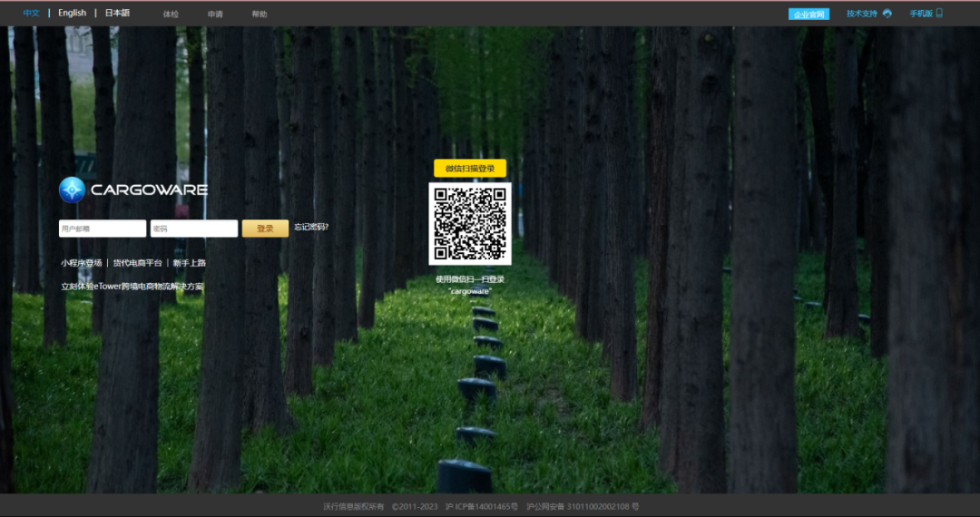Viewport: 980px width, 517px height.
Task: Open the 货代电商平台 link
Action: (138, 263)
